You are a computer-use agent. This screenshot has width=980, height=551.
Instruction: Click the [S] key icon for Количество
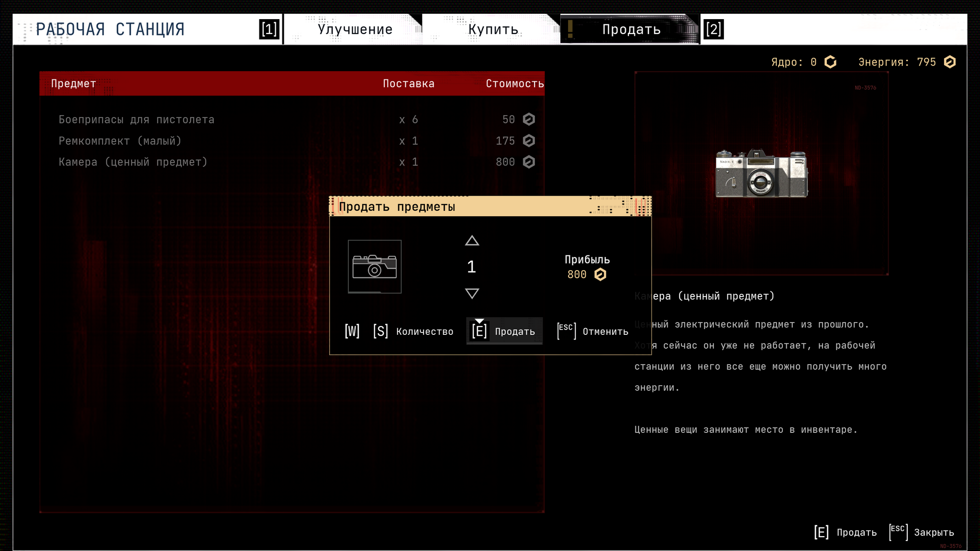tap(380, 331)
